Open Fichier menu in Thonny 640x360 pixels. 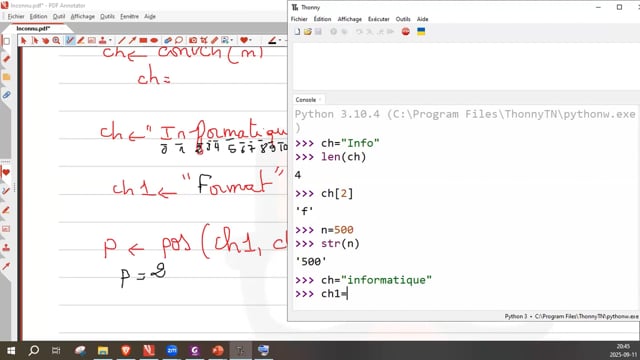[x=299, y=19]
